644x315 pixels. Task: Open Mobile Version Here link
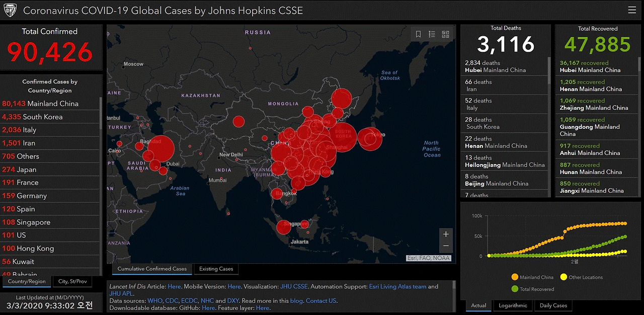pyautogui.click(x=234, y=286)
